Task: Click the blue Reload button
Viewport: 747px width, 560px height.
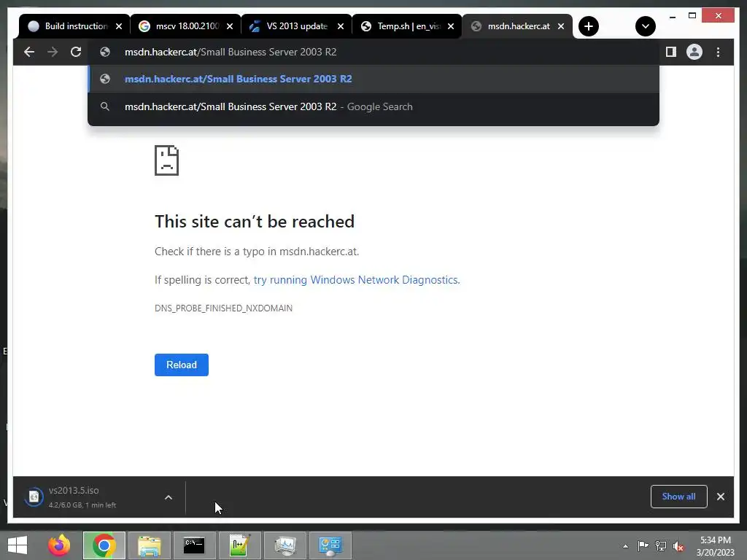Action: 182,365
